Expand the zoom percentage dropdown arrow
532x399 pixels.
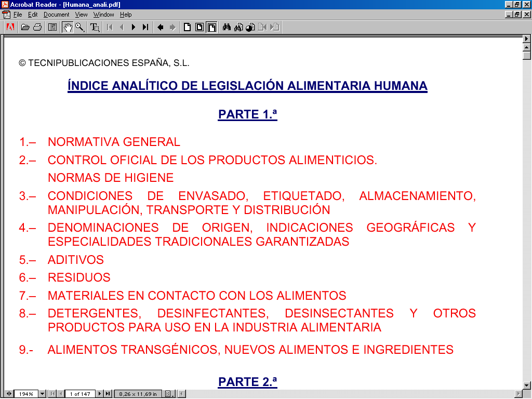point(42,394)
